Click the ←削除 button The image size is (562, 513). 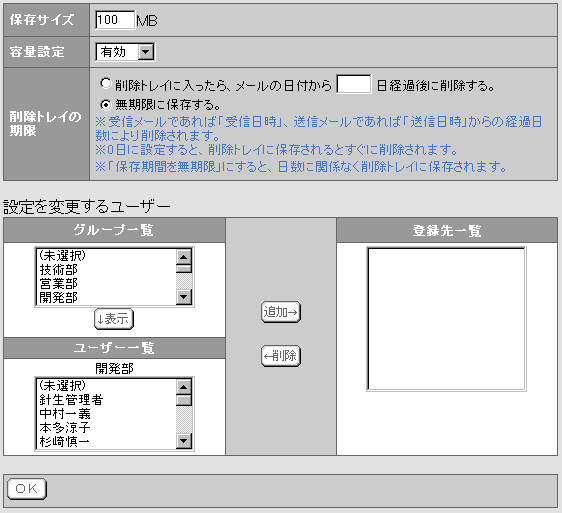(x=281, y=356)
